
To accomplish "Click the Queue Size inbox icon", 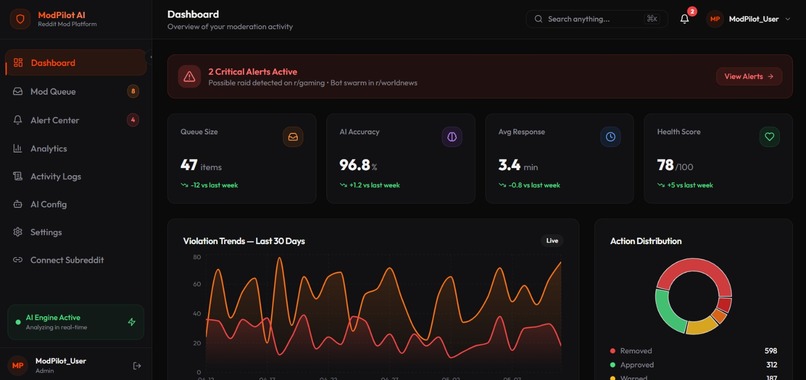I will [x=293, y=137].
